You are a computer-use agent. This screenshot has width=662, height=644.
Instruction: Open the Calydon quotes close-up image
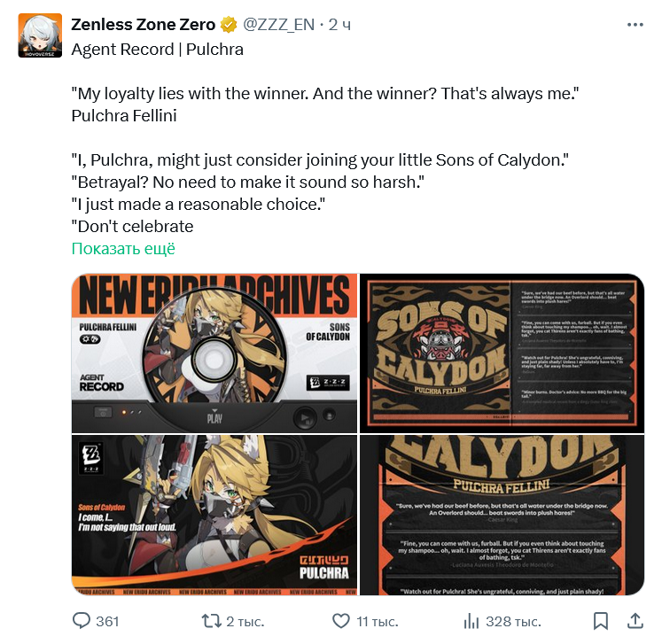[x=502, y=516]
